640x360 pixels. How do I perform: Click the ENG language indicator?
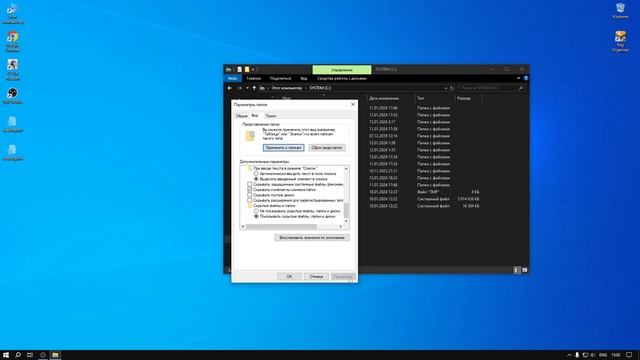tap(603, 355)
